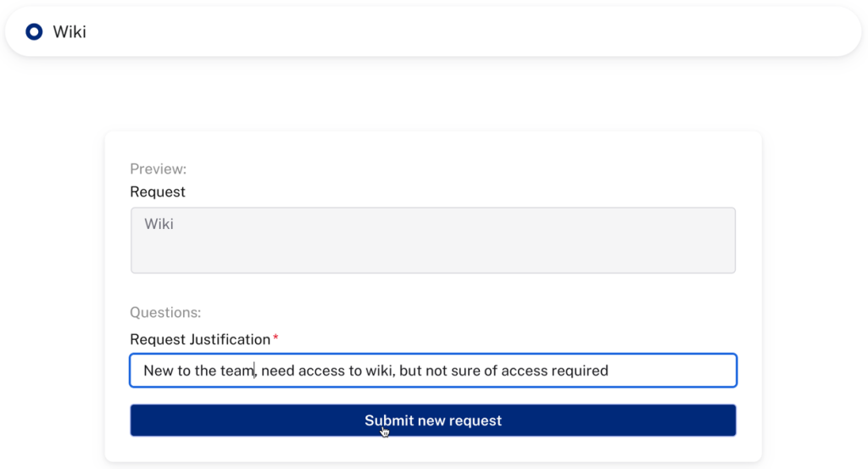Screen dimensions: 868x469
Task: Click the word wiki in the justification text
Action: 376,371
